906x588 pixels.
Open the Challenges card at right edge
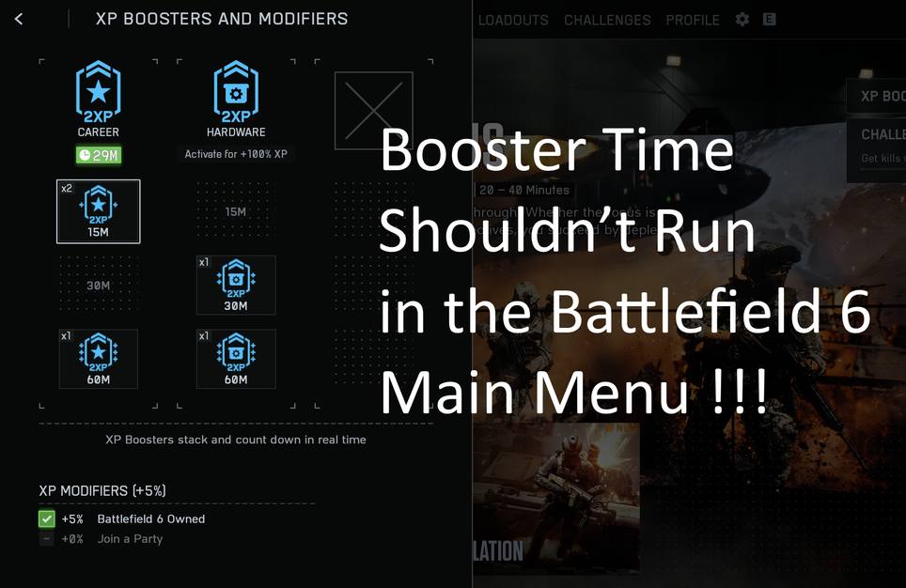(877, 150)
